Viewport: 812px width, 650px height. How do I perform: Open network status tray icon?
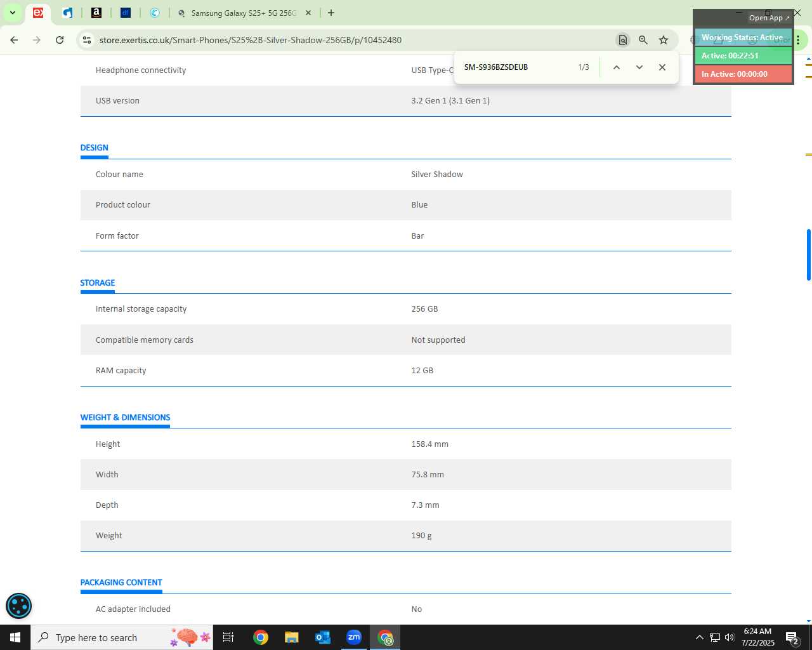714,637
